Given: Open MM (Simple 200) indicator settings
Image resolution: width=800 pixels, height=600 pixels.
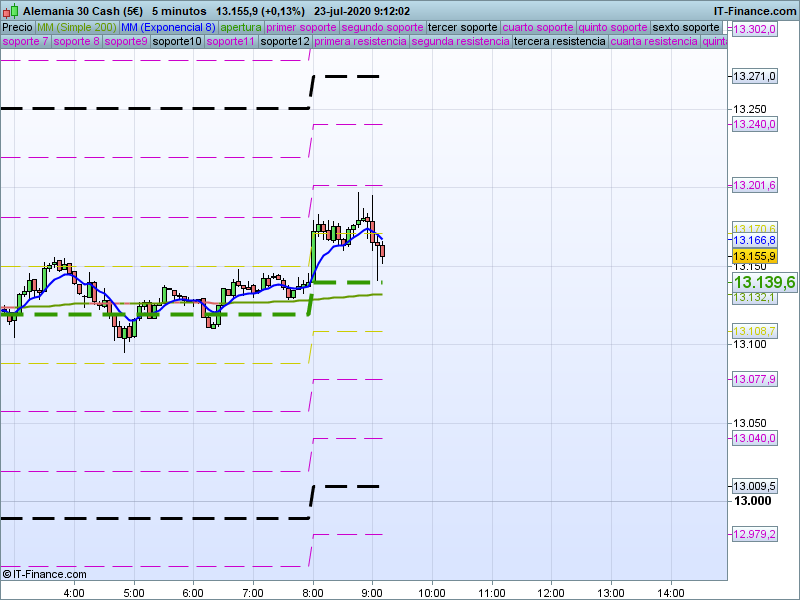Looking at the screenshot, I should point(77,28).
